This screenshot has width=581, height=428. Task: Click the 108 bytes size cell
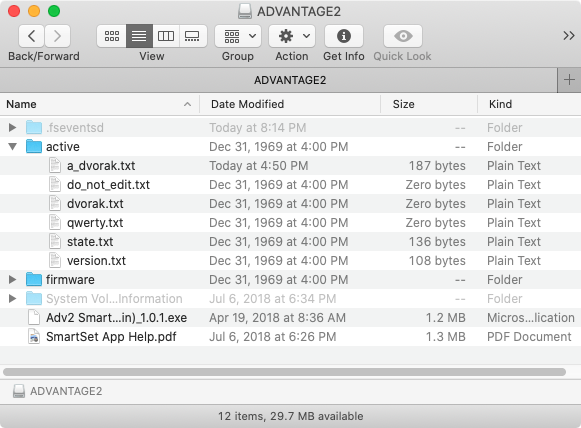(x=437, y=261)
